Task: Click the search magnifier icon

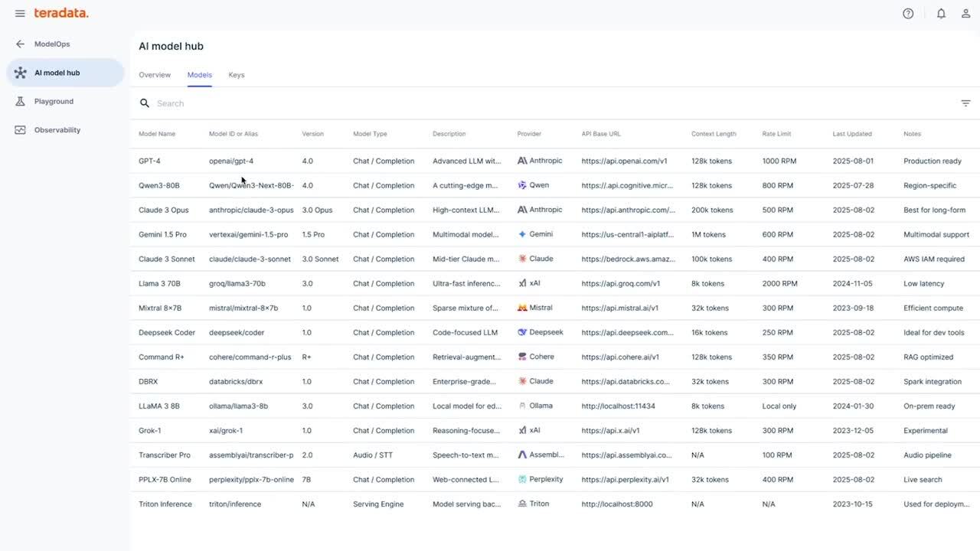Action: (x=145, y=103)
